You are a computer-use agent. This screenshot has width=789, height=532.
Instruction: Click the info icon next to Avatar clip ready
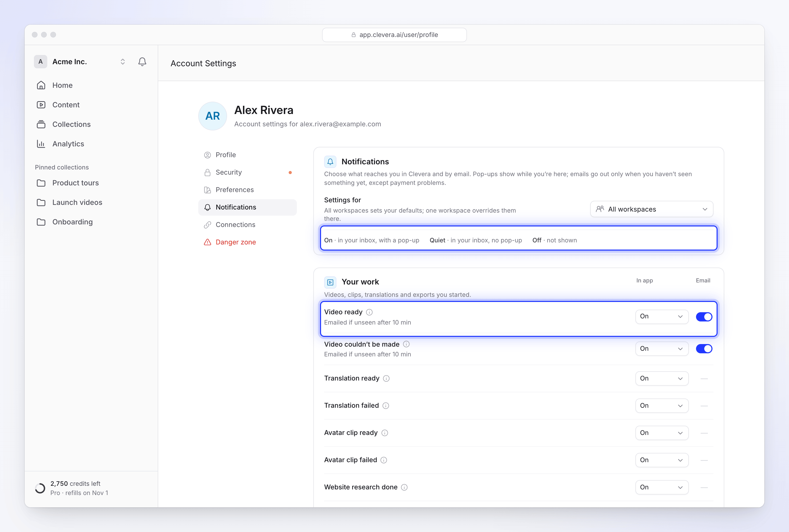(384, 433)
